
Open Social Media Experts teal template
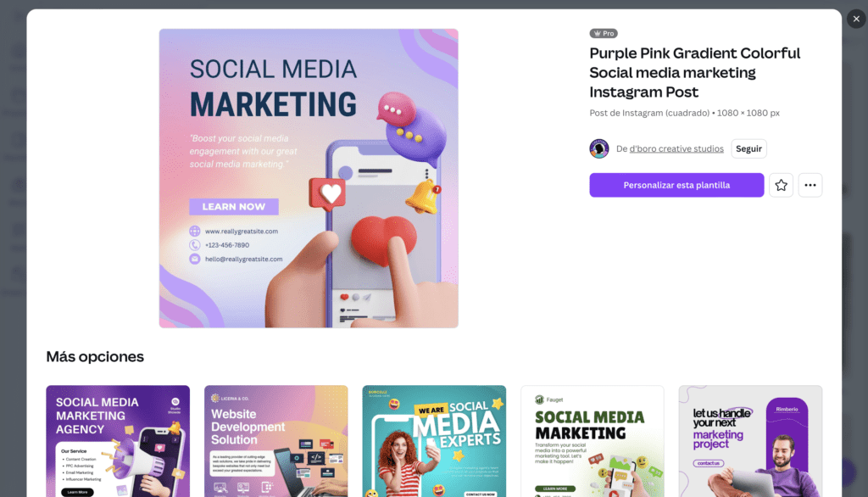click(x=434, y=441)
